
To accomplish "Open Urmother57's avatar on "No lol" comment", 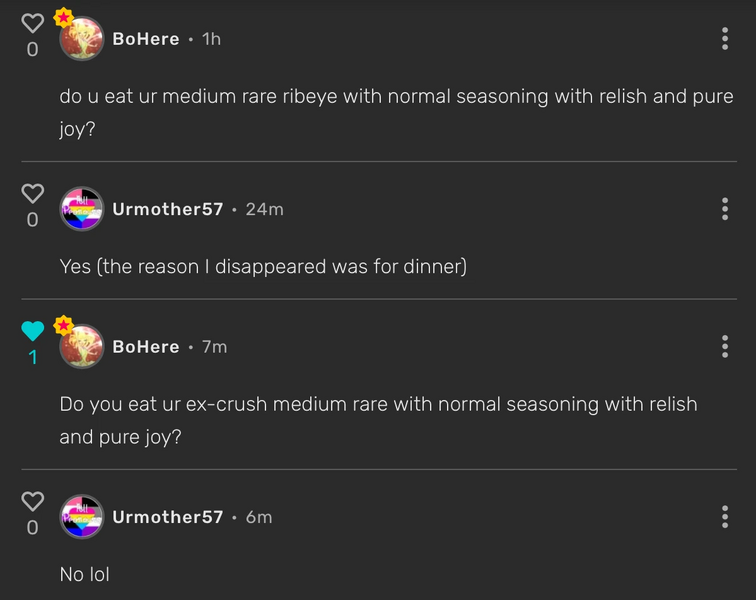I will [x=82, y=517].
